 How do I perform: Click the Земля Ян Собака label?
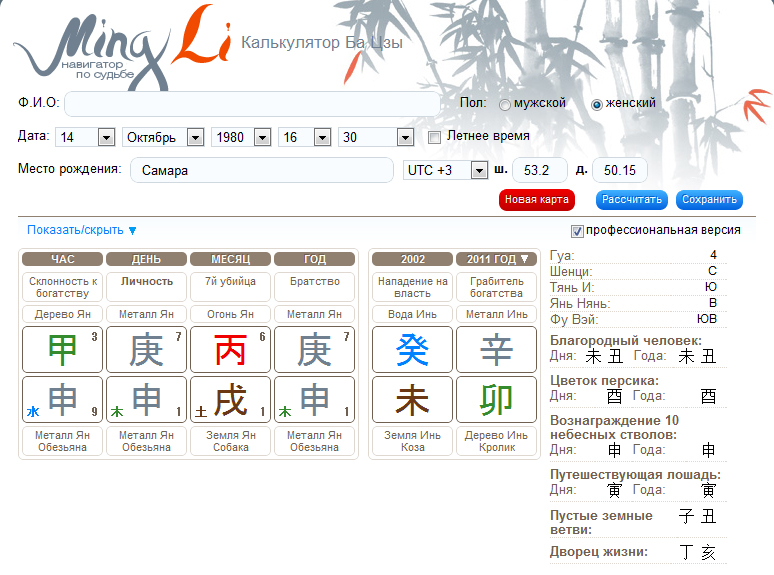(x=231, y=441)
